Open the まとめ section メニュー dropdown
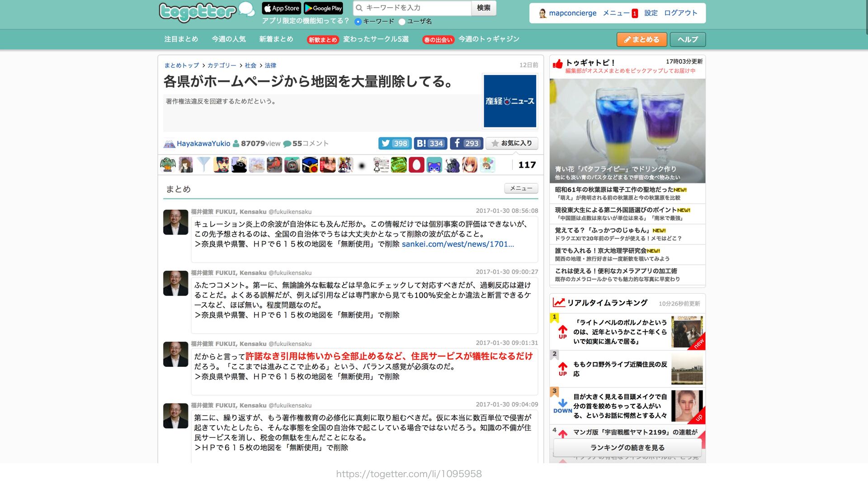 point(521,188)
